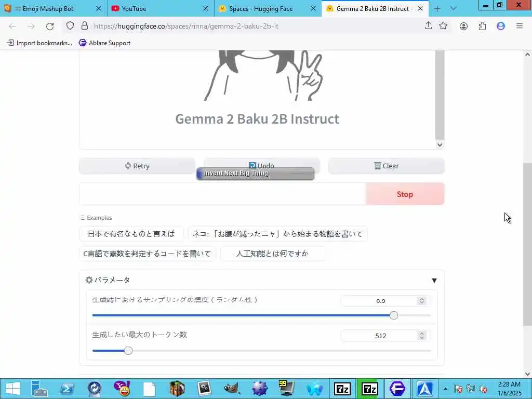Click the browser Back arrow
This screenshot has height=399, width=532.
click(12, 26)
